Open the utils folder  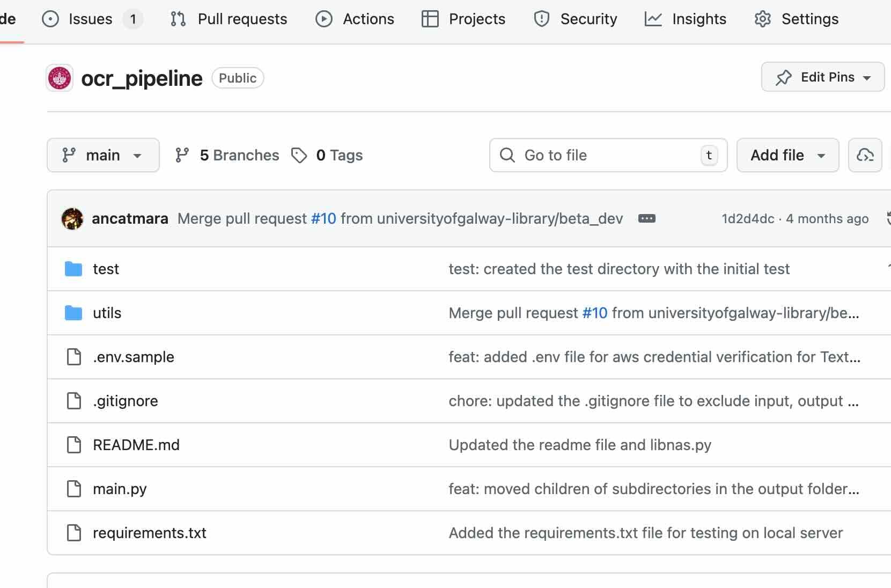(107, 313)
